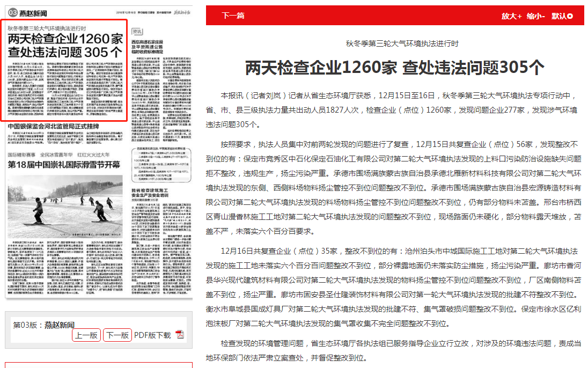Click the 资讯 section tag on the newspaper page
Screen dimensions: 588x368
tap(137, 32)
